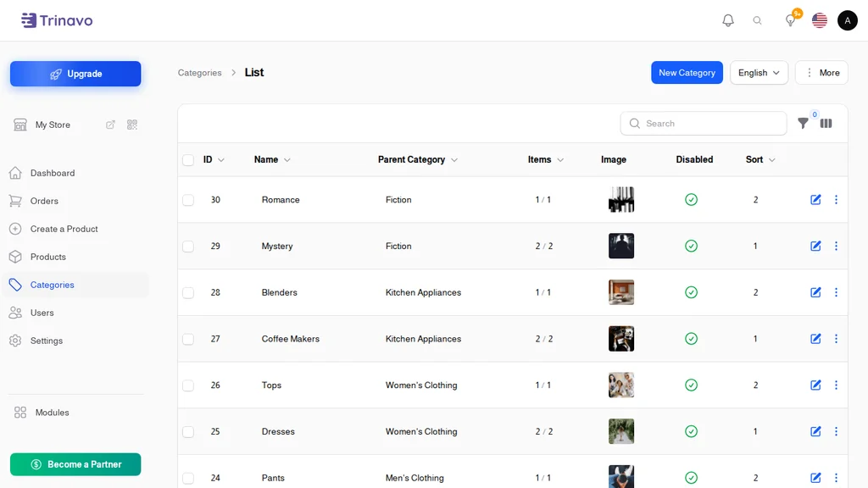Go to Dashboard in sidebar
Viewport: 868px width, 488px height.
pos(53,173)
